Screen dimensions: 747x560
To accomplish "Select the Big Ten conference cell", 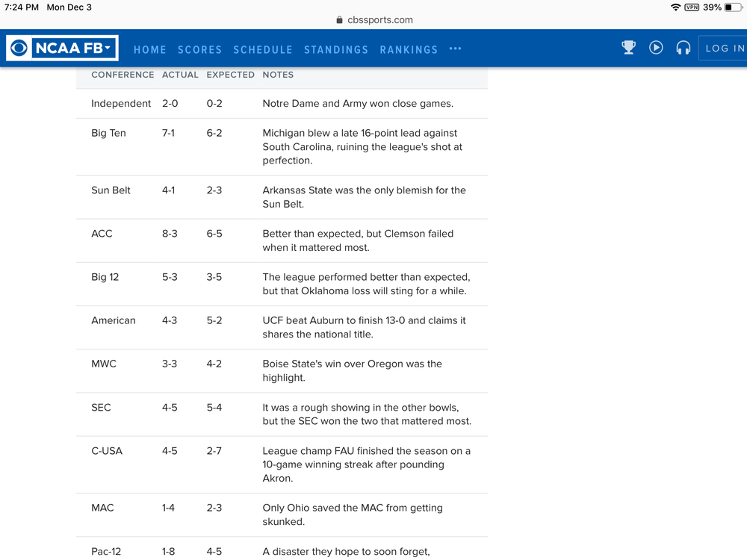I will (108, 133).
